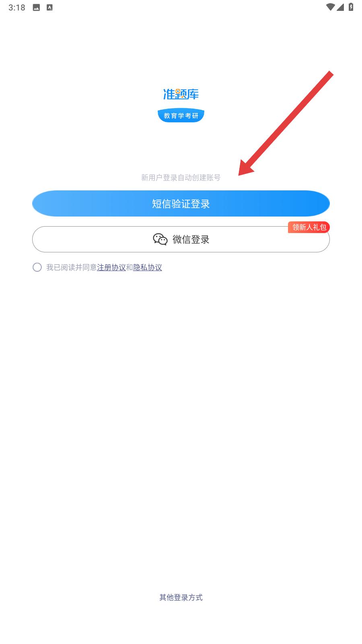The height and width of the screenshot is (644, 362).
Task: Tap the word 和 between agreement links
Action: click(x=130, y=267)
